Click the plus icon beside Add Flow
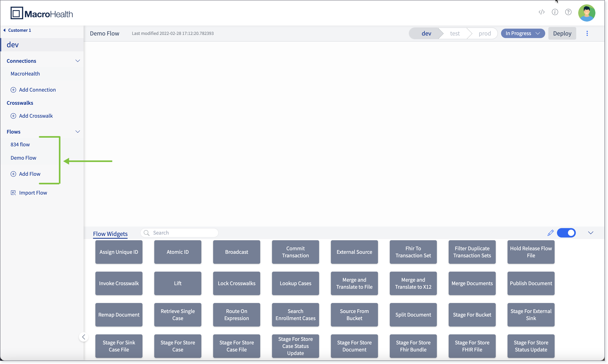The width and height of the screenshot is (608, 364). [x=13, y=174]
